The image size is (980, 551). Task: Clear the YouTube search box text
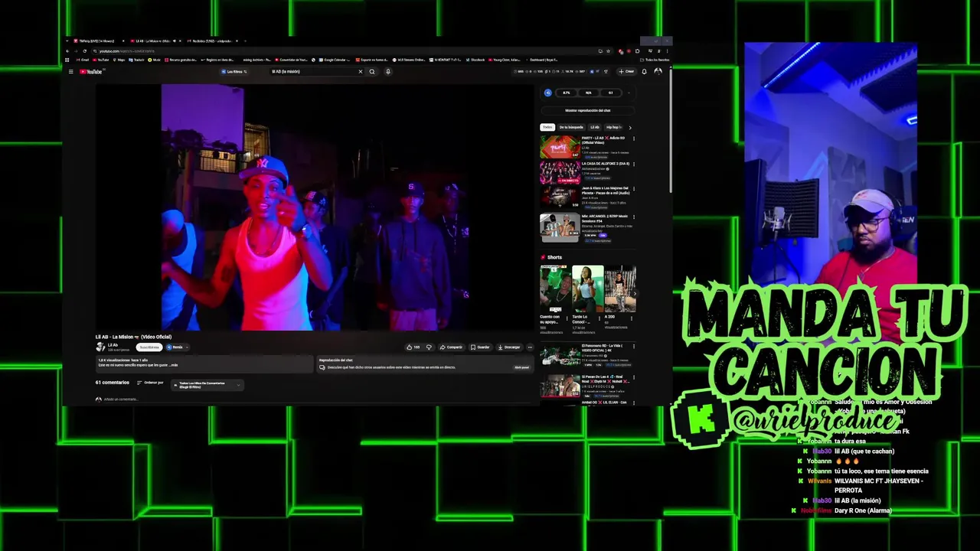(x=361, y=72)
